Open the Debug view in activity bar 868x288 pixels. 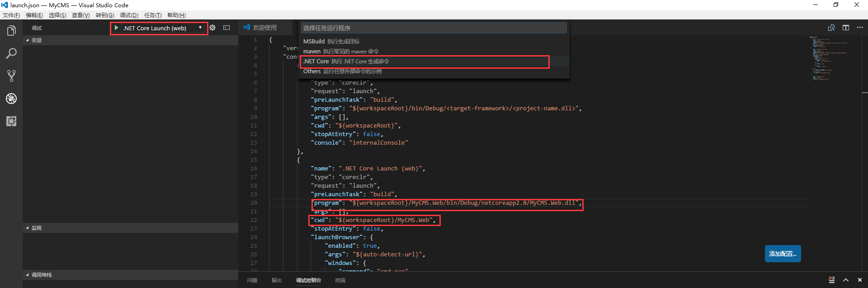point(11,99)
